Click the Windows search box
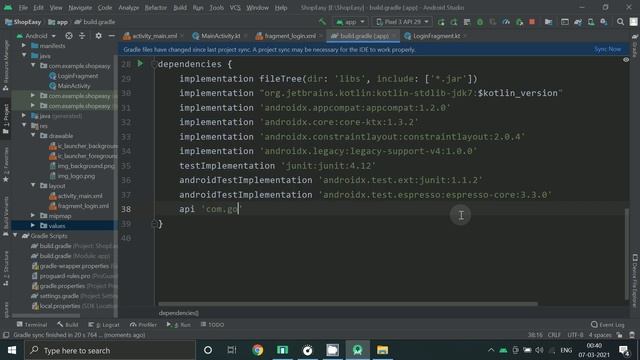Screen dimensions: 640x360 (x=110, y=350)
